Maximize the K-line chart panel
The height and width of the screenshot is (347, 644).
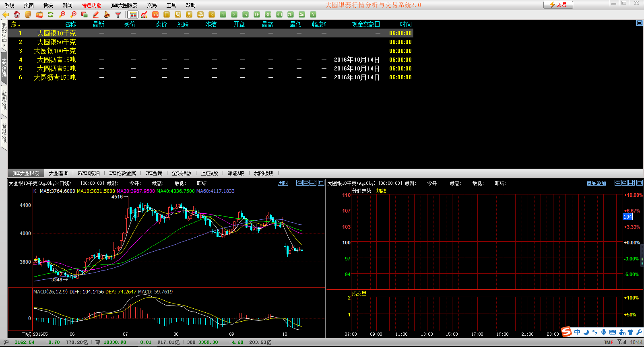click(x=321, y=183)
